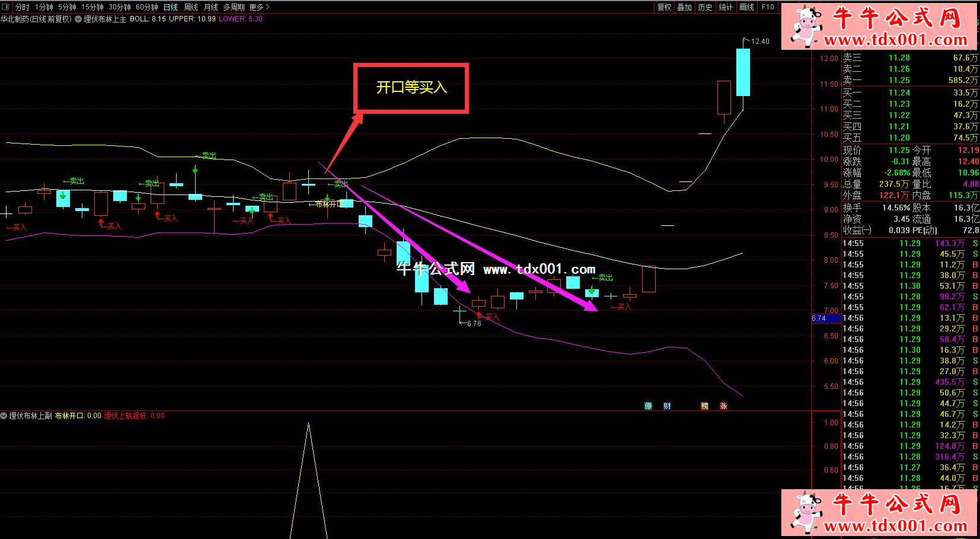The width and height of the screenshot is (980, 539).
Task: Select the 15分钟 period tab
Action: pos(92,7)
